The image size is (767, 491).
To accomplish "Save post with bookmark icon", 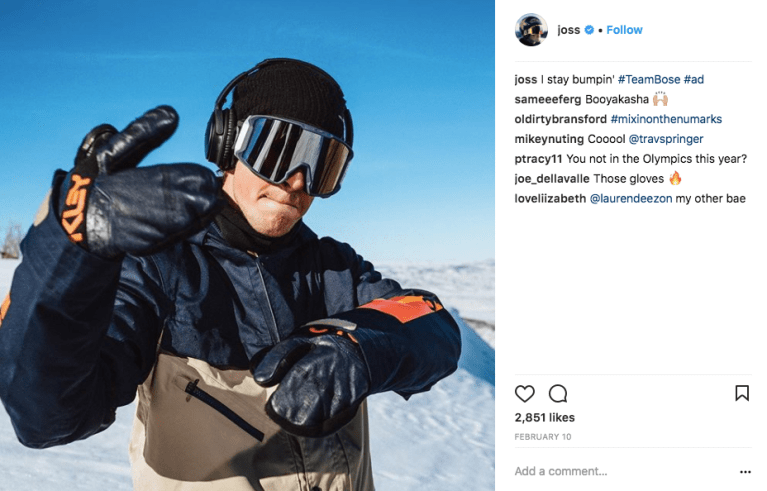I will tap(742, 393).
